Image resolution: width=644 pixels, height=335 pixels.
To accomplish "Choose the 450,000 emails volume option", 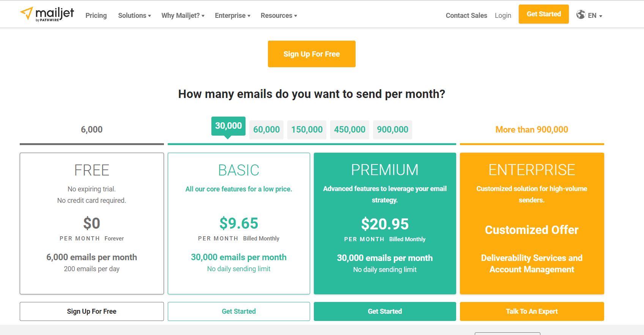I will 350,130.
